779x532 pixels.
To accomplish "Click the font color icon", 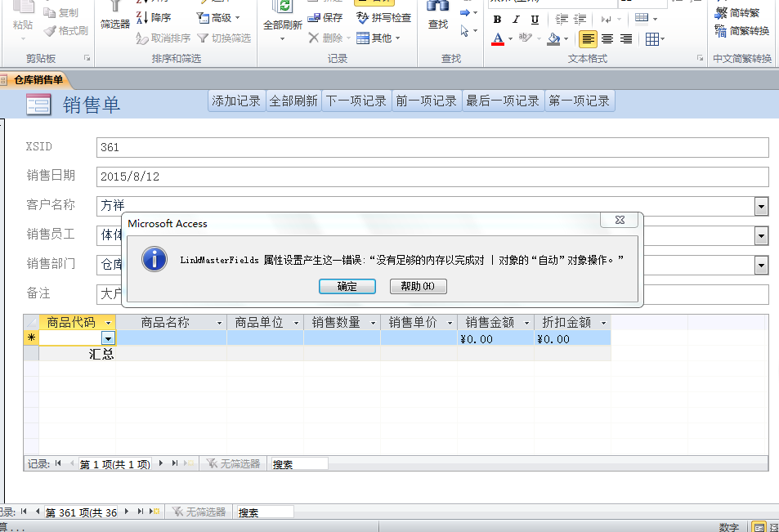I will [498, 38].
